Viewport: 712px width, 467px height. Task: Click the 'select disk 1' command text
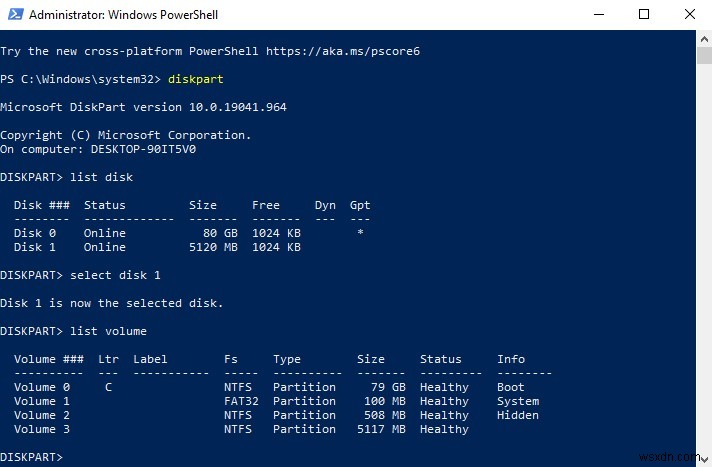click(115, 275)
